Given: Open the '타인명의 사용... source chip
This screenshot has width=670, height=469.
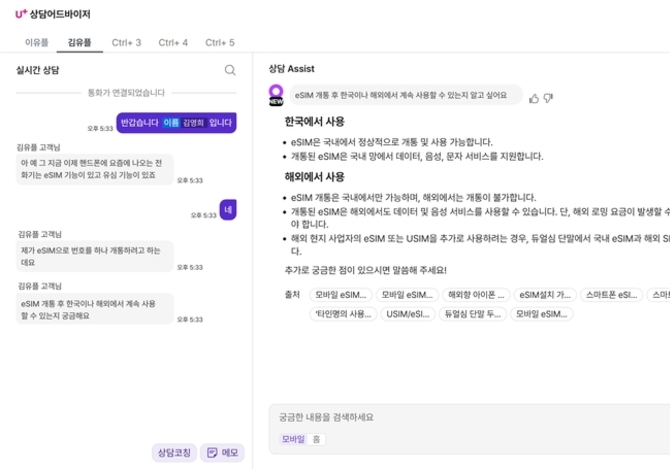Looking at the screenshot, I should pyautogui.click(x=343, y=314).
